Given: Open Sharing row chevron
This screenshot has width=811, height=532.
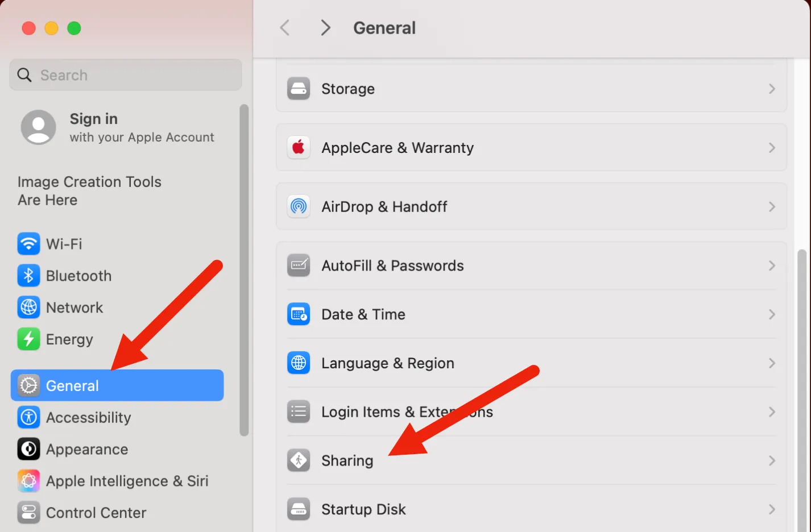Looking at the screenshot, I should (772, 460).
